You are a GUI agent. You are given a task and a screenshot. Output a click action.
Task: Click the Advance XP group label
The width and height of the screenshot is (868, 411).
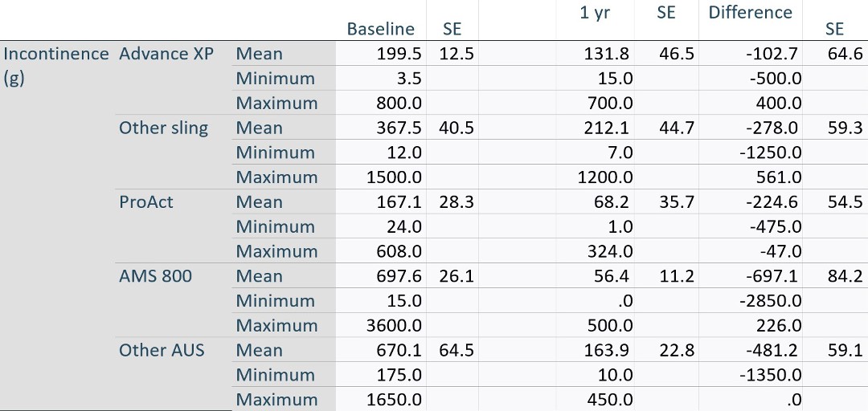tap(166, 54)
